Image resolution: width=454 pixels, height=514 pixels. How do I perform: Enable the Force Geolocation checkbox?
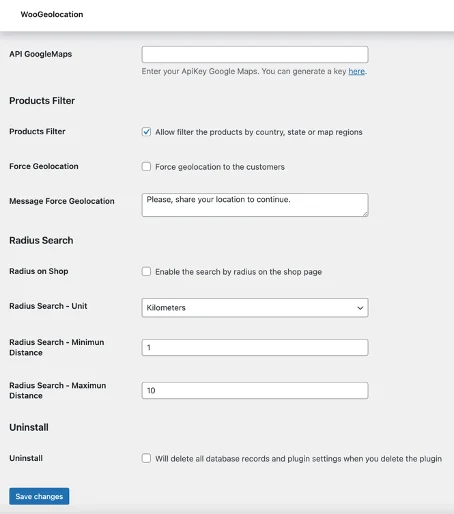pyautogui.click(x=146, y=166)
